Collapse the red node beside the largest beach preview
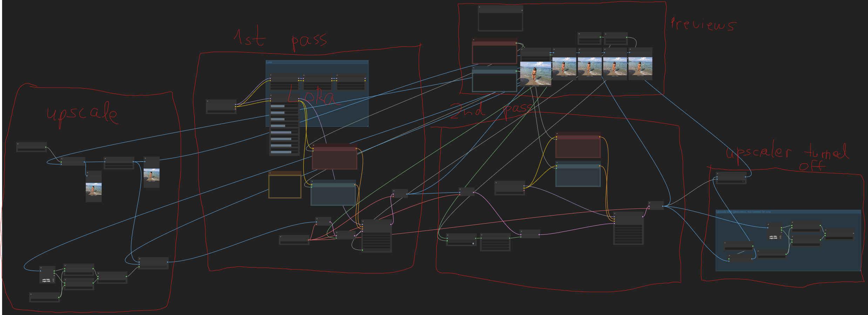The image size is (868, 315). tap(474, 40)
